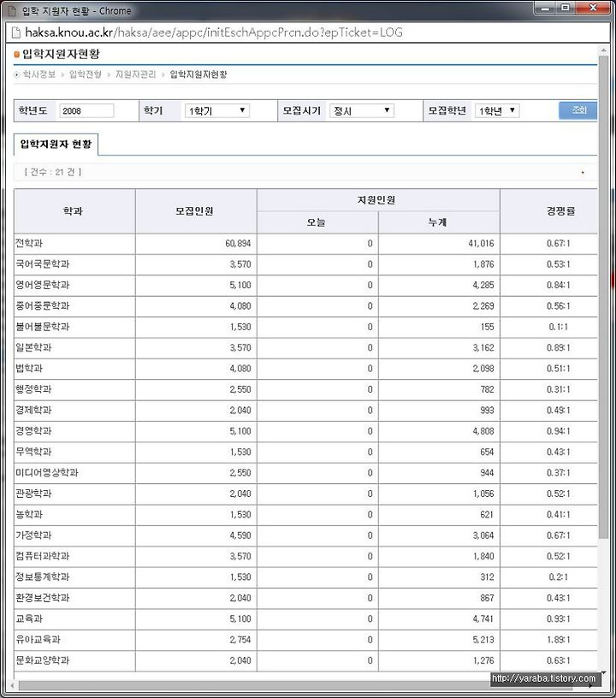Click the 중어중문학과 row label
616x698 pixels.
(x=43, y=306)
